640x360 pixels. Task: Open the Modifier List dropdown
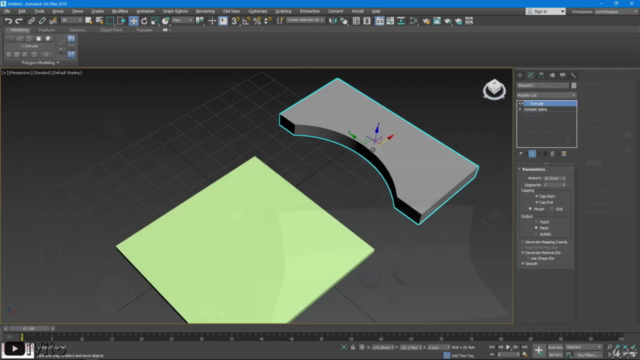tap(547, 95)
